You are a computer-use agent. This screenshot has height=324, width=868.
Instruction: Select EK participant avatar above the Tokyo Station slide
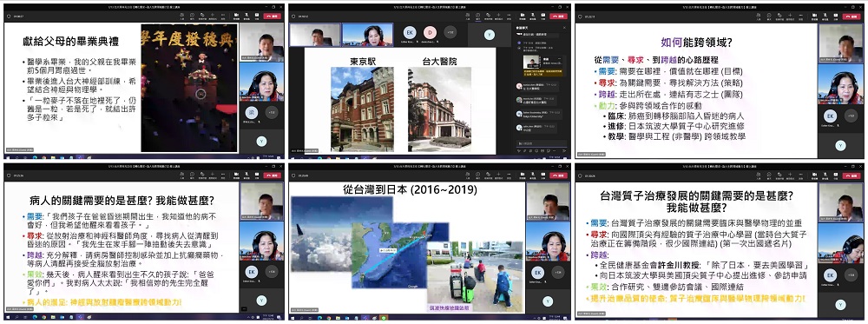point(409,32)
